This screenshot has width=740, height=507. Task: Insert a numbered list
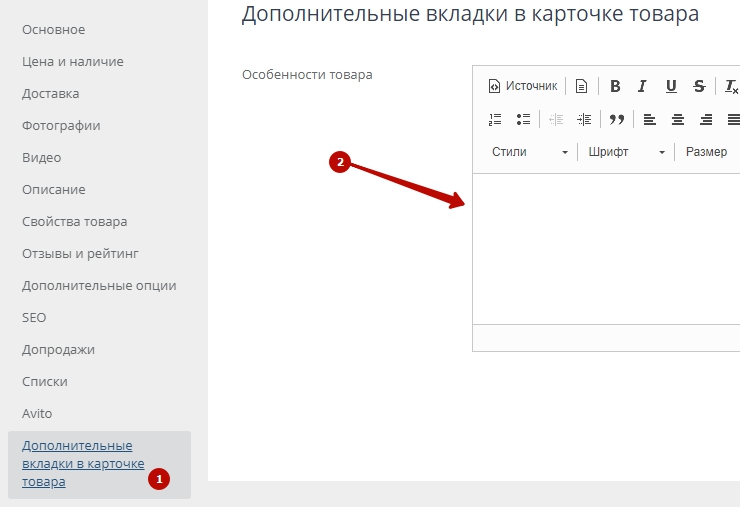495,119
